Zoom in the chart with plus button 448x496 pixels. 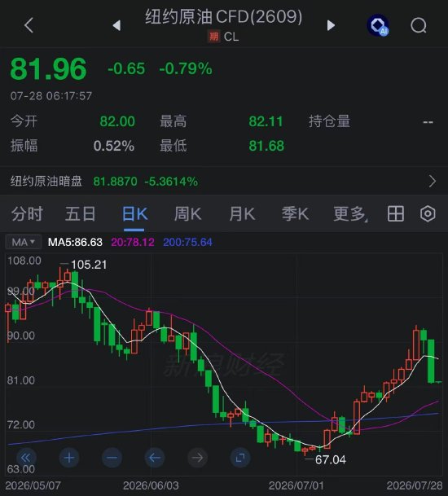pyautogui.click(x=69, y=458)
